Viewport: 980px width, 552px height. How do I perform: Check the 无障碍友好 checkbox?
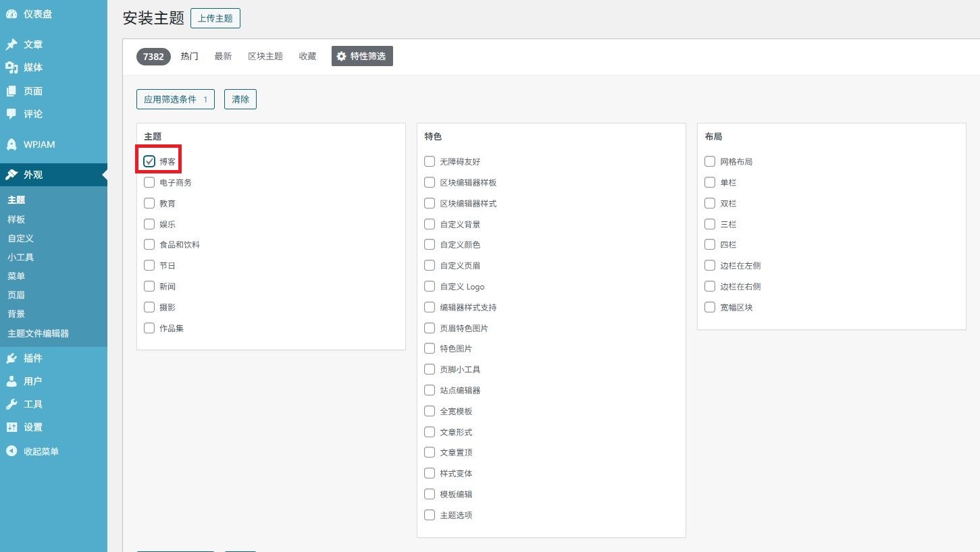point(430,162)
